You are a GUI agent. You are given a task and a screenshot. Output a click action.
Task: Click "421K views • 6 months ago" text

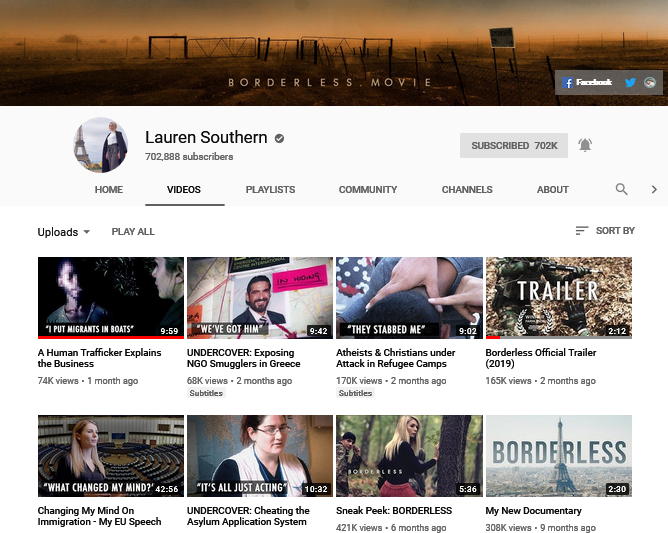click(391, 527)
